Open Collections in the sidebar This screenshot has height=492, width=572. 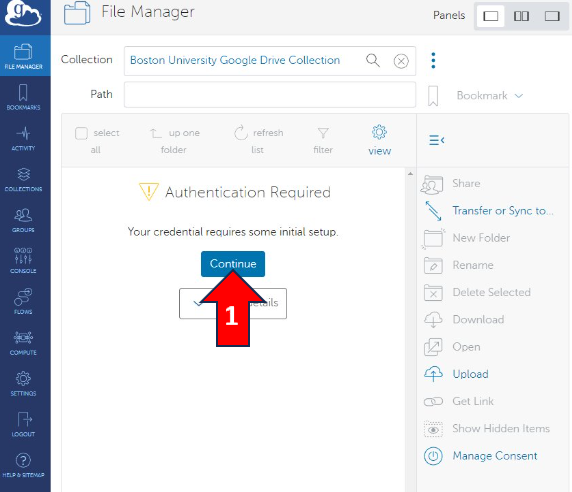[x=23, y=179]
